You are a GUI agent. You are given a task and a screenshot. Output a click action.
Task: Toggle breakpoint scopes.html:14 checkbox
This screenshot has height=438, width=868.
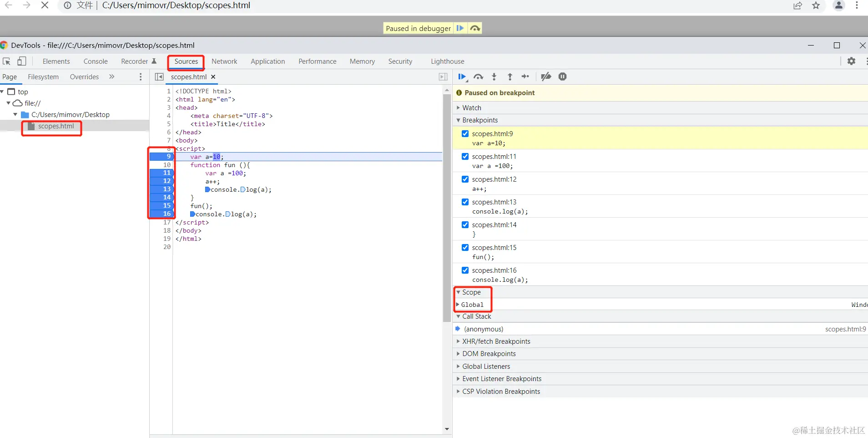pyautogui.click(x=465, y=225)
